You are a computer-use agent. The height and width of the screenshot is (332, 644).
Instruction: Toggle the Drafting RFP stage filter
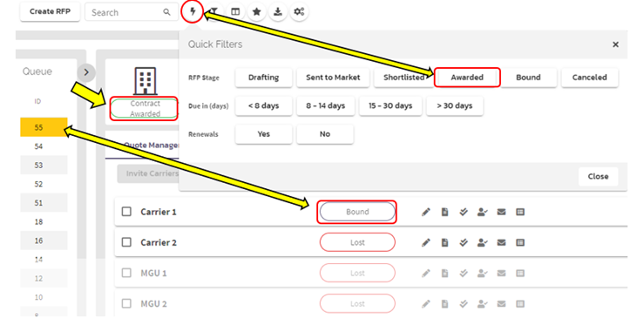click(264, 78)
